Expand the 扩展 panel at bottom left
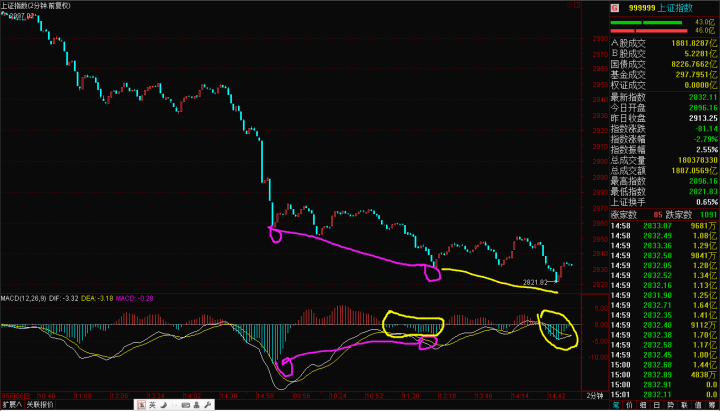Viewport: 720px width, 411px height. click(x=13, y=405)
